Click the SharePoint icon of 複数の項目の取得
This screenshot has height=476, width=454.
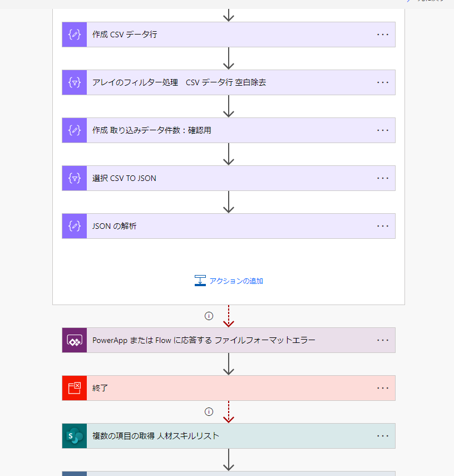[x=75, y=436]
